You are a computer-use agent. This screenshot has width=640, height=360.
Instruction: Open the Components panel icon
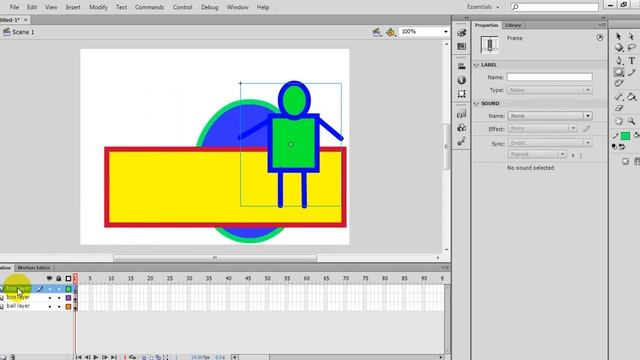pos(462,128)
